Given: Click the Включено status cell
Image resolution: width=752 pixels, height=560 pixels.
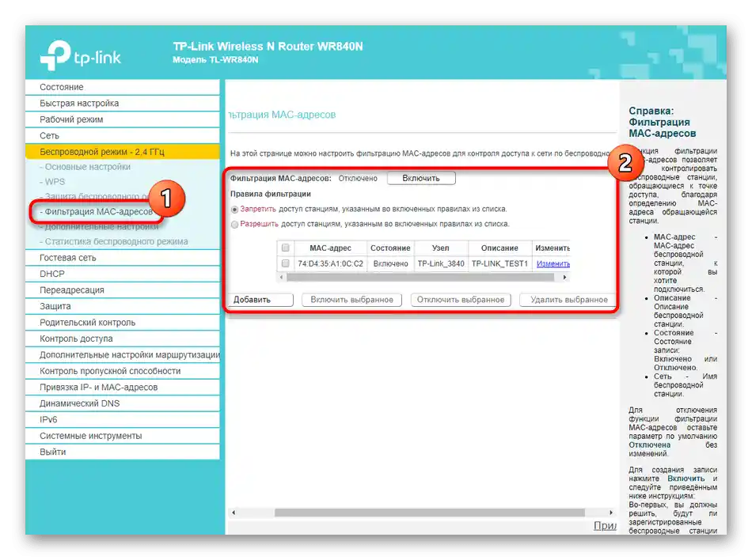Looking at the screenshot, I should [390, 264].
